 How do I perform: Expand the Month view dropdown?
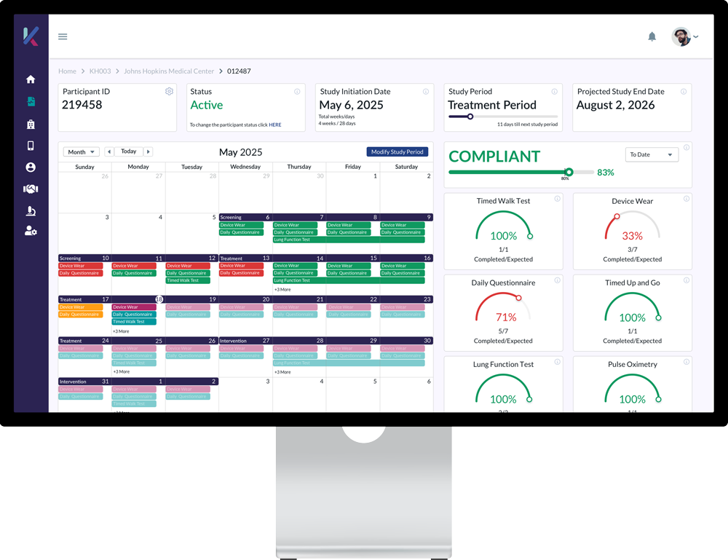(82, 152)
